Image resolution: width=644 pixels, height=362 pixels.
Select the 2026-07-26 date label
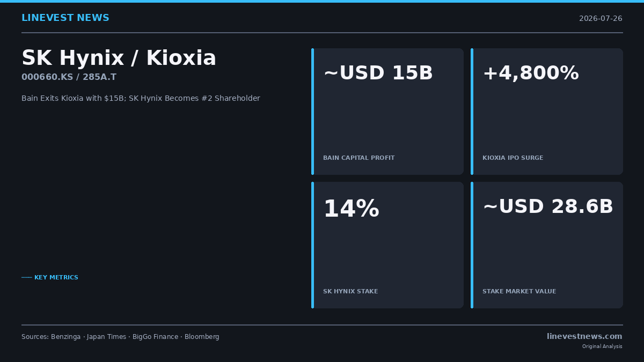tap(601, 19)
